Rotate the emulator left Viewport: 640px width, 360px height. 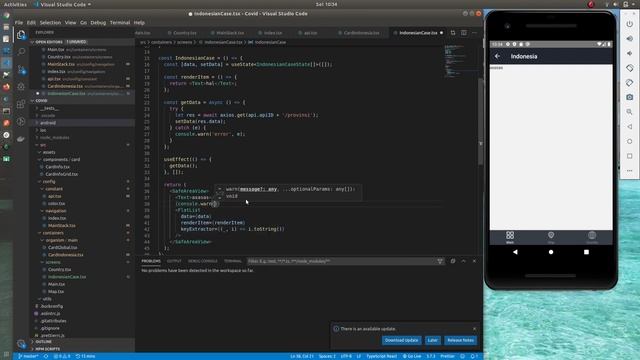[629, 68]
